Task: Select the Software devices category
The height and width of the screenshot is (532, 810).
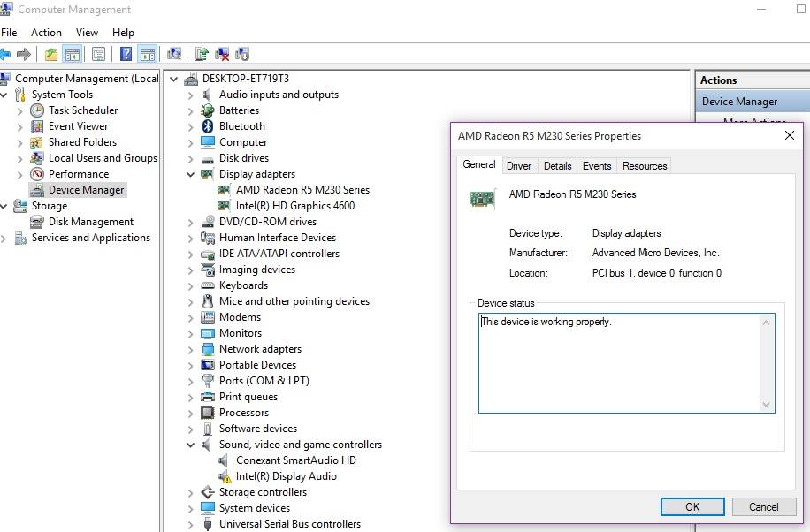Action: pos(258,429)
